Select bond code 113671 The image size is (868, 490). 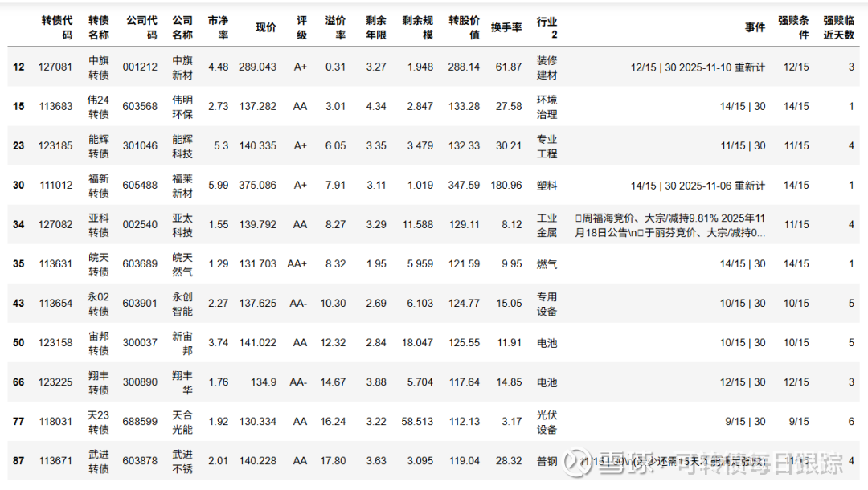pyautogui.click(x=55, y=461)
